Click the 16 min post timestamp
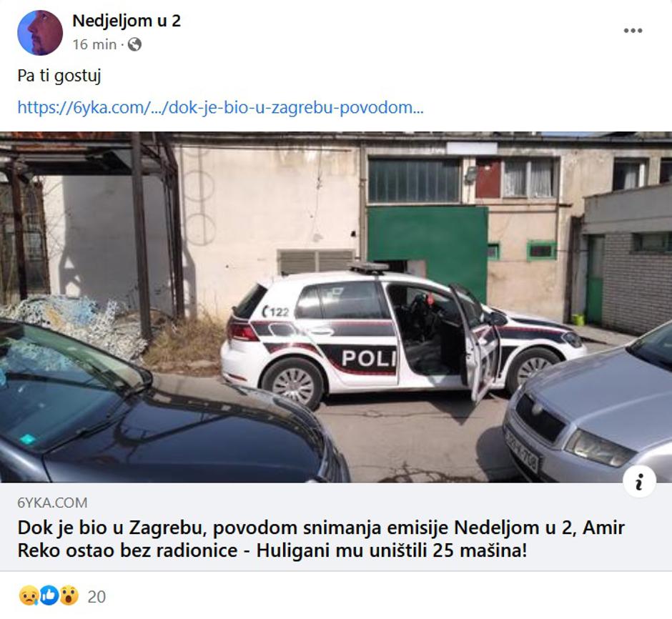The image size is (672, 619). 94,44
